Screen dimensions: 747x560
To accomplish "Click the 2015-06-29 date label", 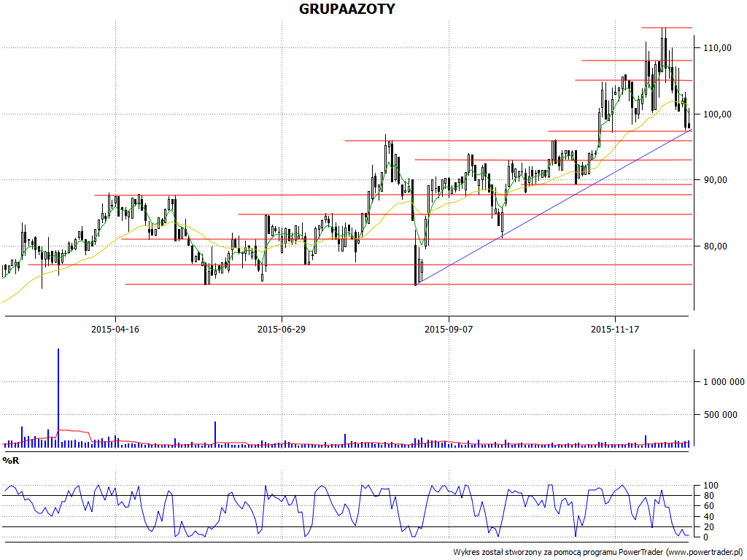I will click(x=282, y=329).
